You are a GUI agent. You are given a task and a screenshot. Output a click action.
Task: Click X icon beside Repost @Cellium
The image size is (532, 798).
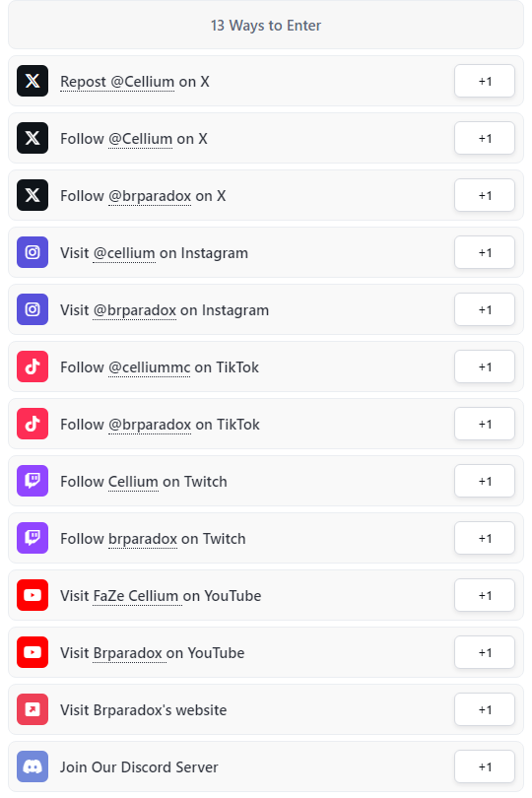pyautogui.click(x=33, y=81)
